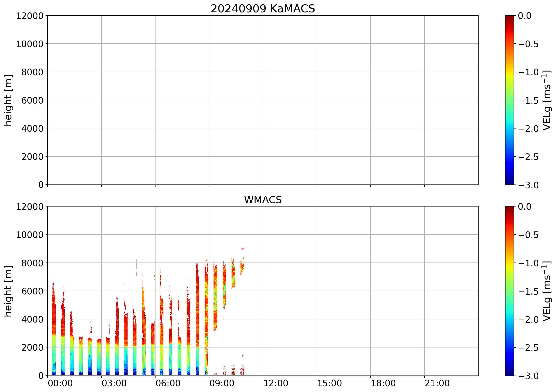Click the top panel 'height [m]' axis label

click(8, 100)
